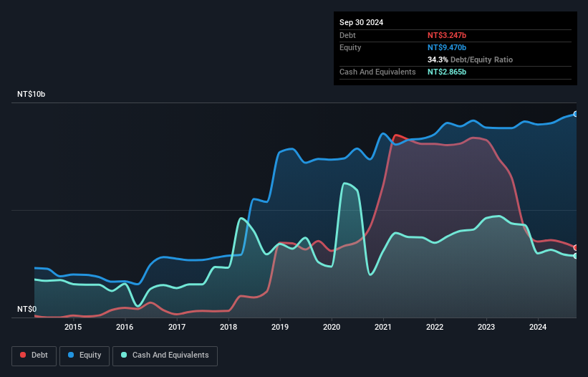This screenshot has width=588, height=377.
Task: Click the 2020 x-axis label
Action: coord(332,327)
